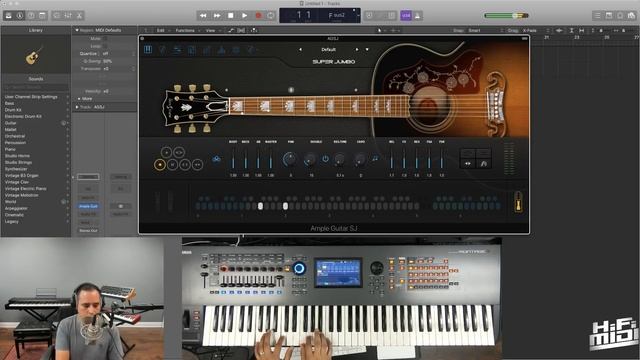The image size is (640, 360).
Task: Turn the CAPO knob
Action: 360,160
